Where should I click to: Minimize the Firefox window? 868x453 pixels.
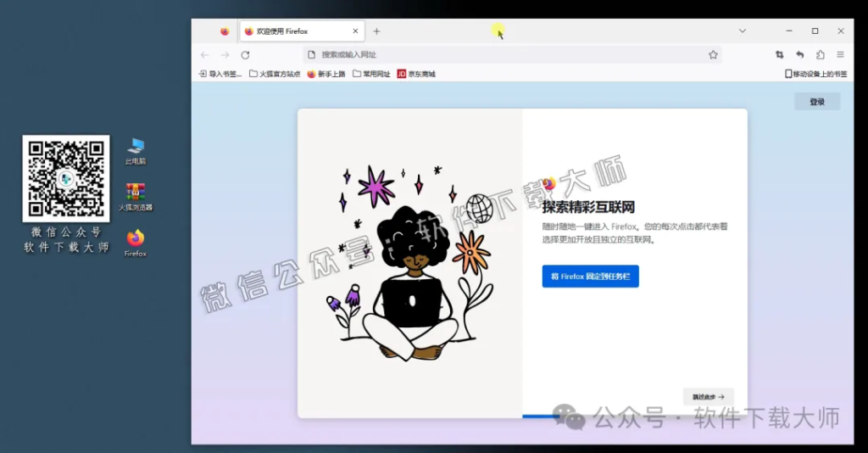point(789,31)
